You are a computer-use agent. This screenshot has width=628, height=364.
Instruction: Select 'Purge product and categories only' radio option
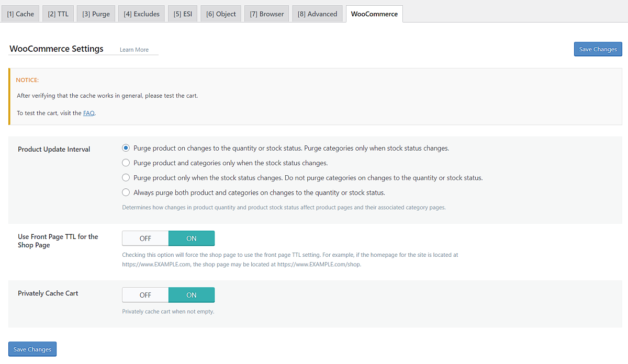pyautogui.click(x=126, y=163)
